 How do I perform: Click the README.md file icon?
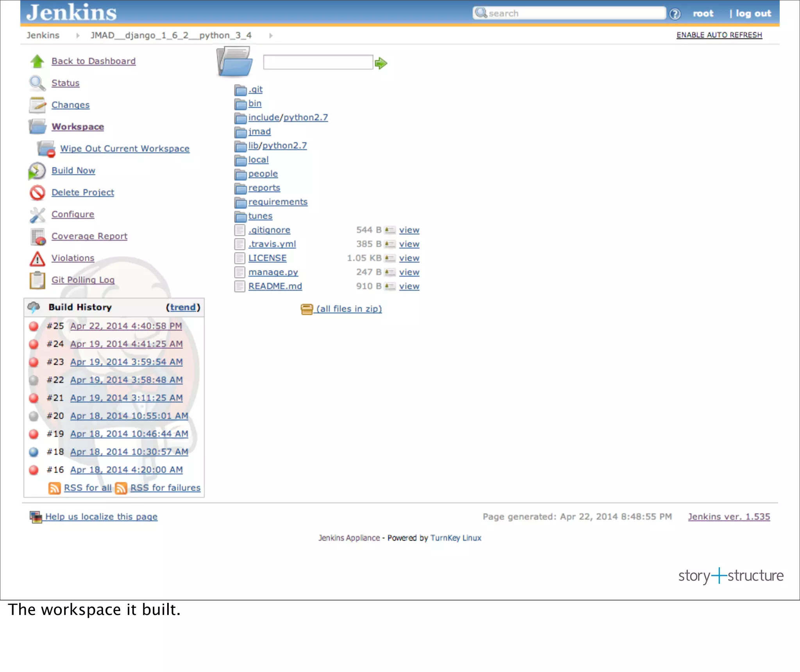[240, 286]
